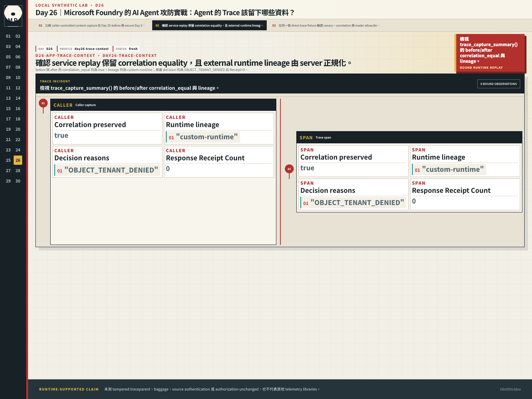
Task: Click Span Decision reasons "OBJECT_TENANT_DENIED" value
Action: 354,203
